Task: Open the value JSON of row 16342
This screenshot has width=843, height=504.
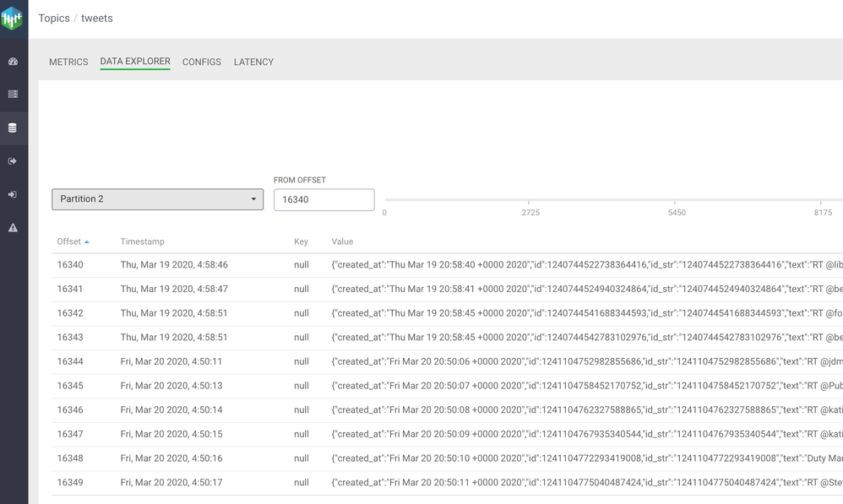Action: (x=587, y=313)
